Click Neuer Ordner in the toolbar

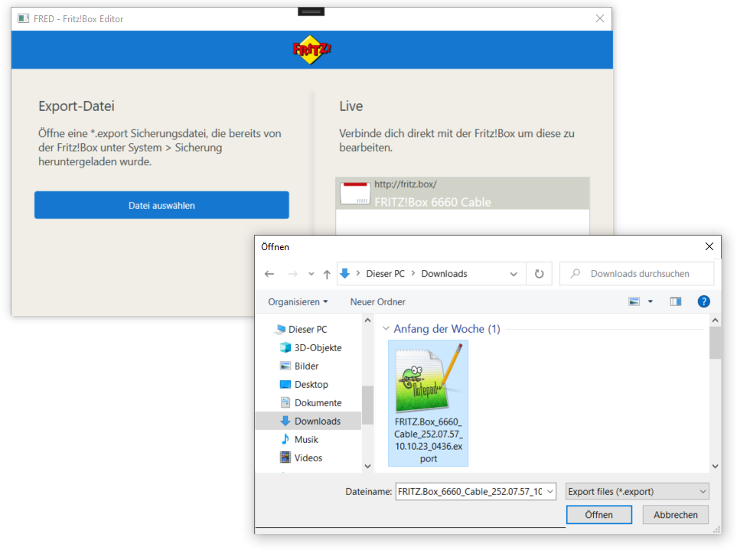pyautogui.click(x=377, y=301)
